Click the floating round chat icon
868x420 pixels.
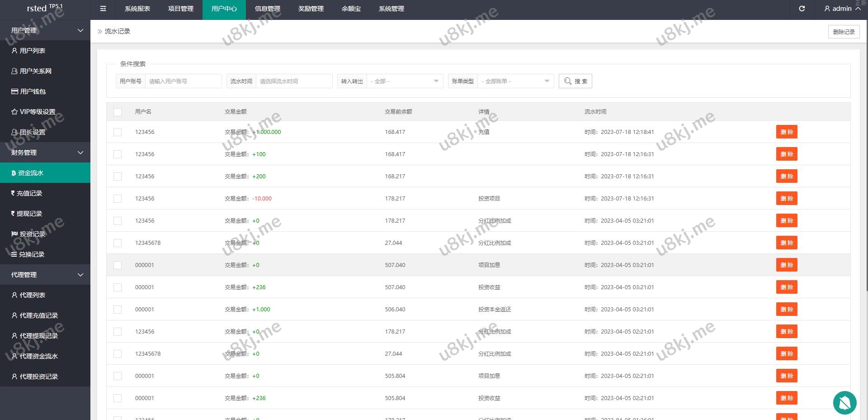(844, 402)
